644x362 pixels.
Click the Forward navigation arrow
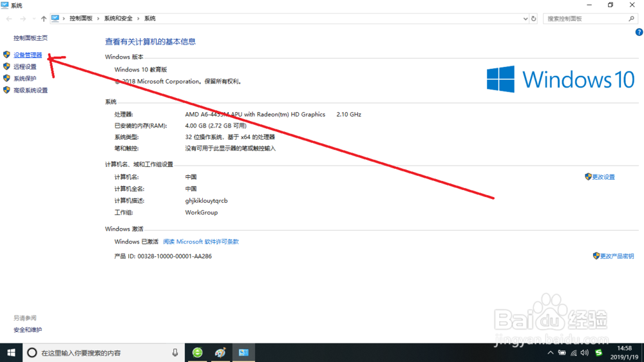23,19
